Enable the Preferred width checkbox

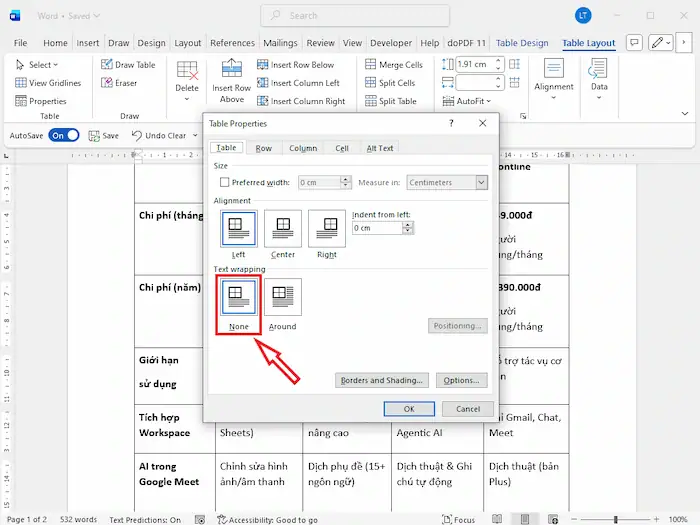click(x=224, y=183)
